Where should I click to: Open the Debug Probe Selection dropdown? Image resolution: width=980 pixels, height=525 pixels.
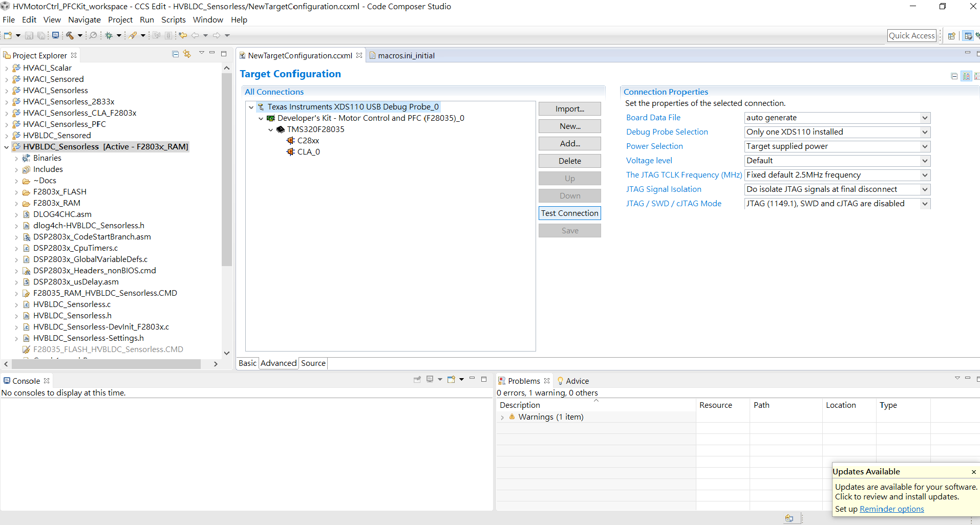(x=925, y=132)
